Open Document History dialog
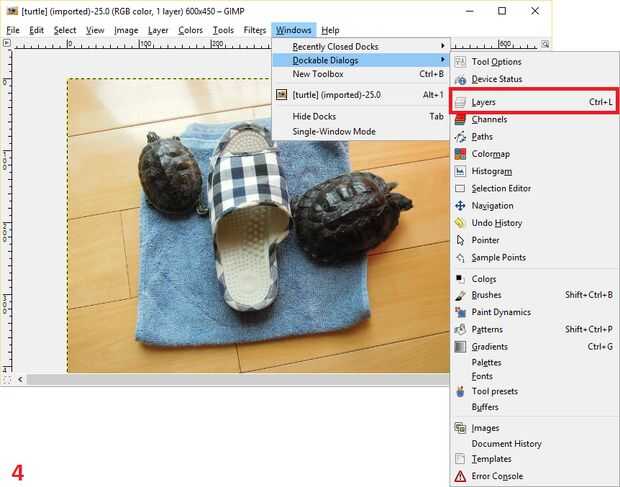The width and height of the screenshot is (620, 487). (507, 444)
